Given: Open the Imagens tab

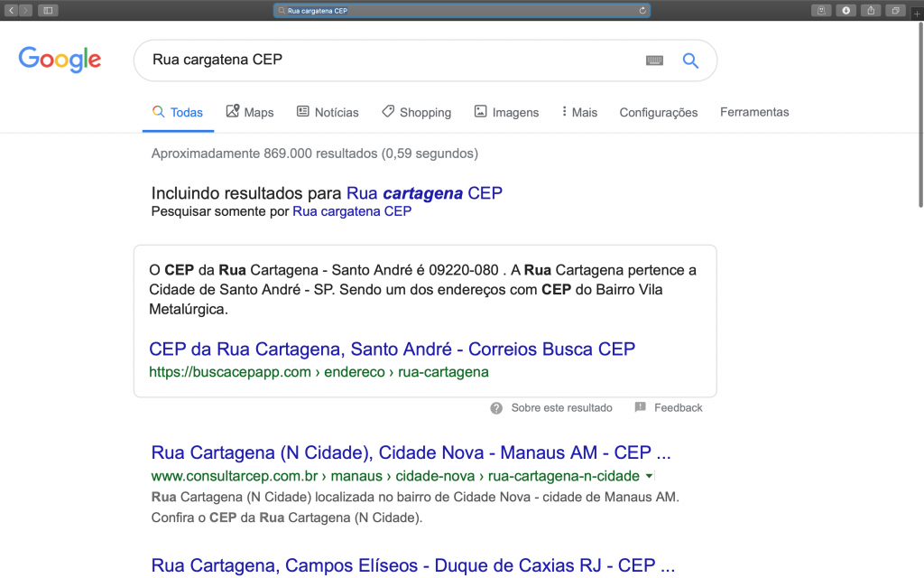Looking at the screenshot, I should [x=506, y=112].
